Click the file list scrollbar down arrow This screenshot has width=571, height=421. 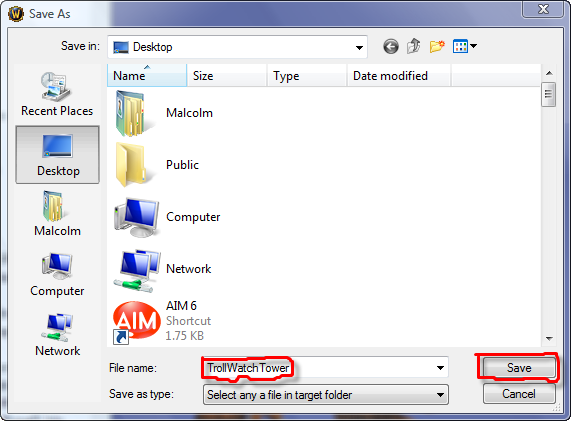[549, 339]
